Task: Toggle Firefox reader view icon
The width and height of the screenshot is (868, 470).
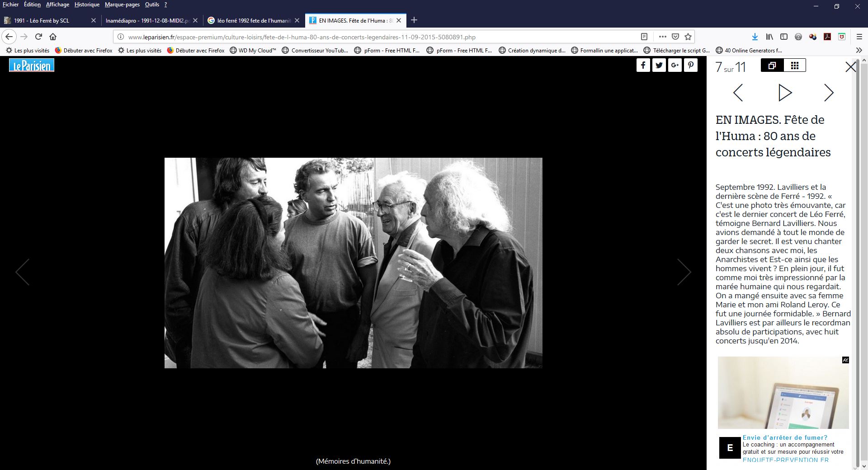Action: (x=644, y=37)
